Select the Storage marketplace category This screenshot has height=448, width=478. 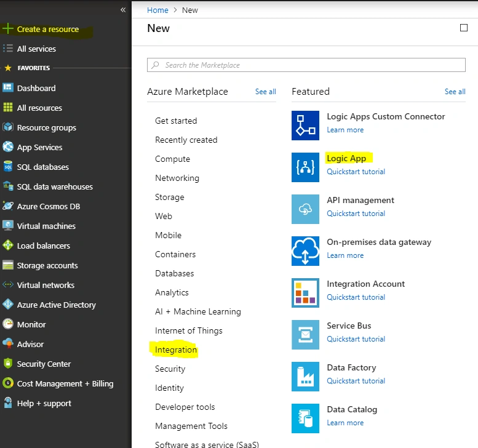pos(170,197)
